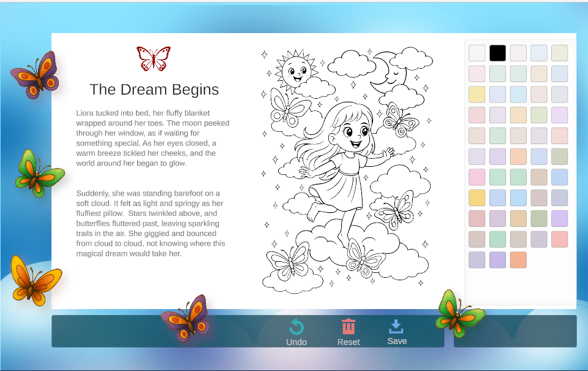Click "The Dream Begins" story title
Image resolution: width=588 pixels, height=371 pixels.
[154, 90]
